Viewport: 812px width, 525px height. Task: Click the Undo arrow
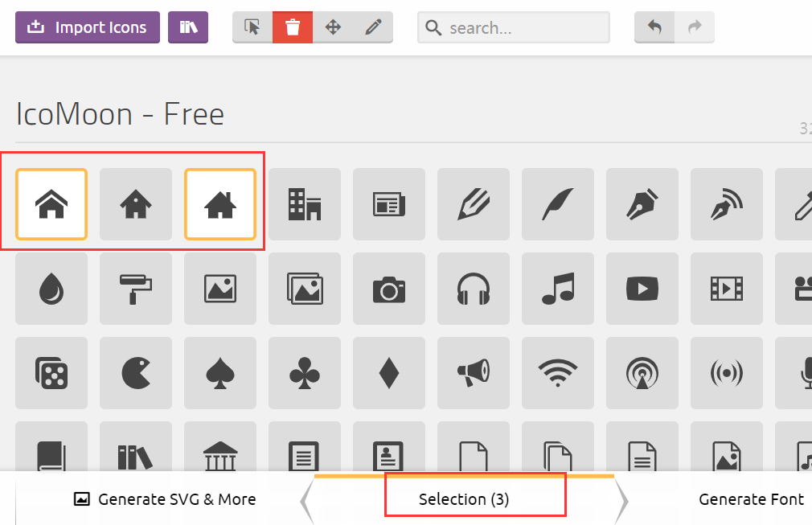tap(654, 27)
